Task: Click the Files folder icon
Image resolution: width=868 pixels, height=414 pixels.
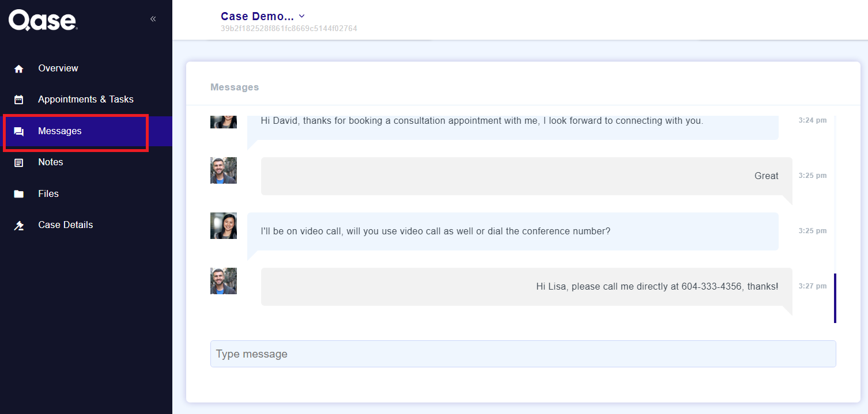Action: (x=19, y=194)
